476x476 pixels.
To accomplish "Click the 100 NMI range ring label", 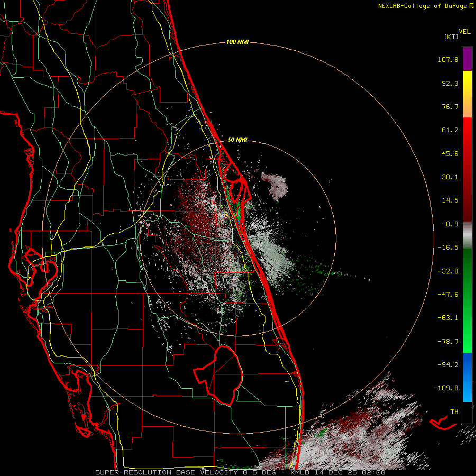I will 237,42.
